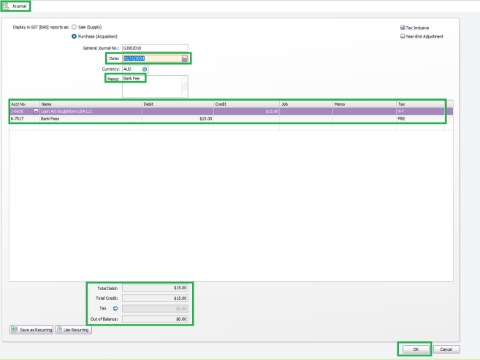
Task: Click OK to record the journal
Action: (415, 349)
